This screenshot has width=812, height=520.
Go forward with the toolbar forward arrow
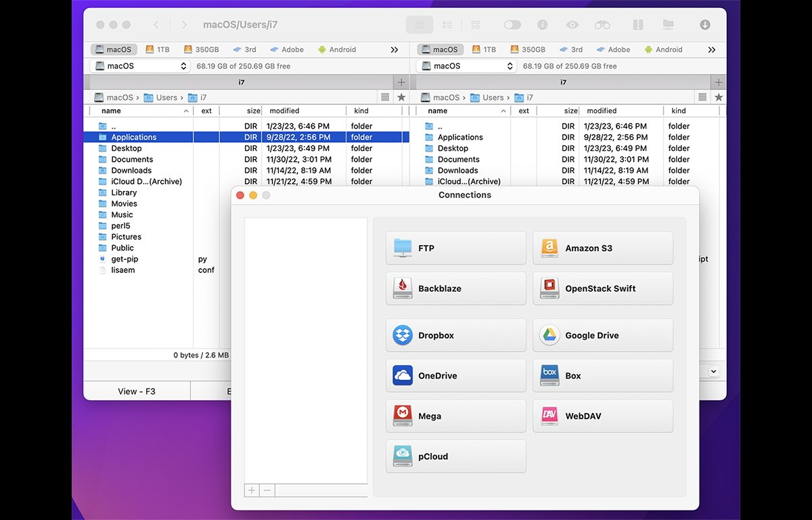pyautogui.click(x=184, y=25)
